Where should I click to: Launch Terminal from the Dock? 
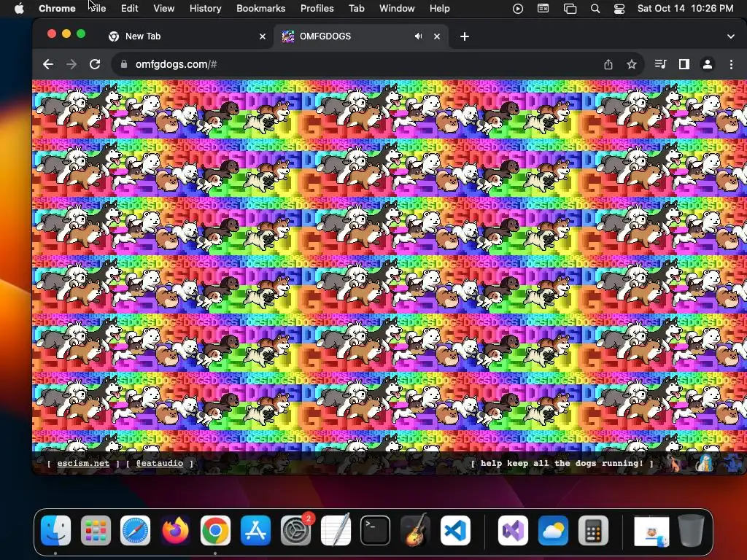point(376,530)
